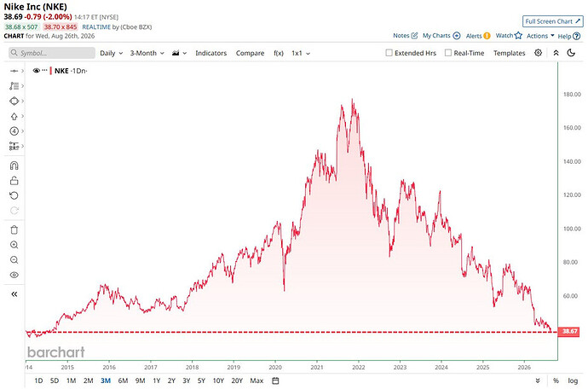Viewport: 588px width, 389px height.
Task: Open the numbered Elliott wave tool
Action: click(14, 131)
